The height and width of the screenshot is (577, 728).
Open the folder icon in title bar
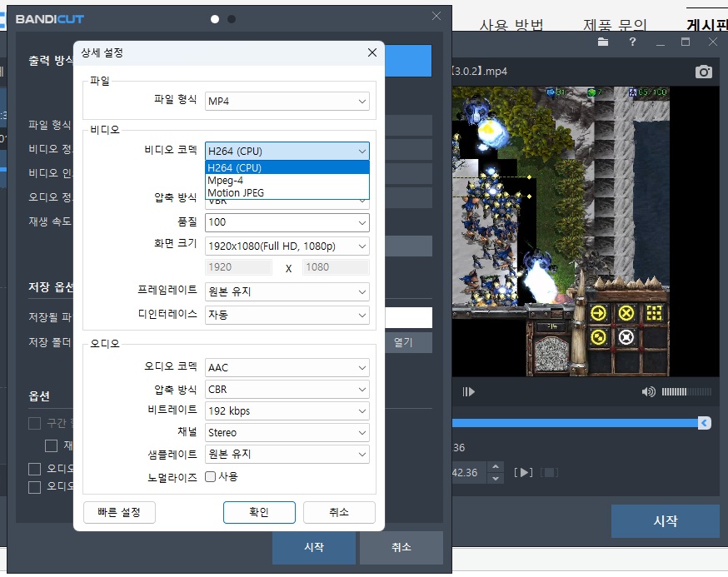click(603, 42)
